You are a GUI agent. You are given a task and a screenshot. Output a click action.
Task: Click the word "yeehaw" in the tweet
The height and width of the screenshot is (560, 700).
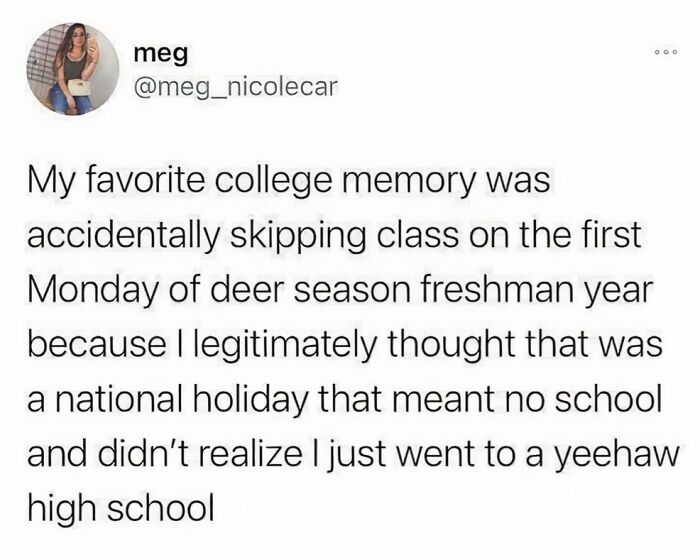tap(619, 454)
